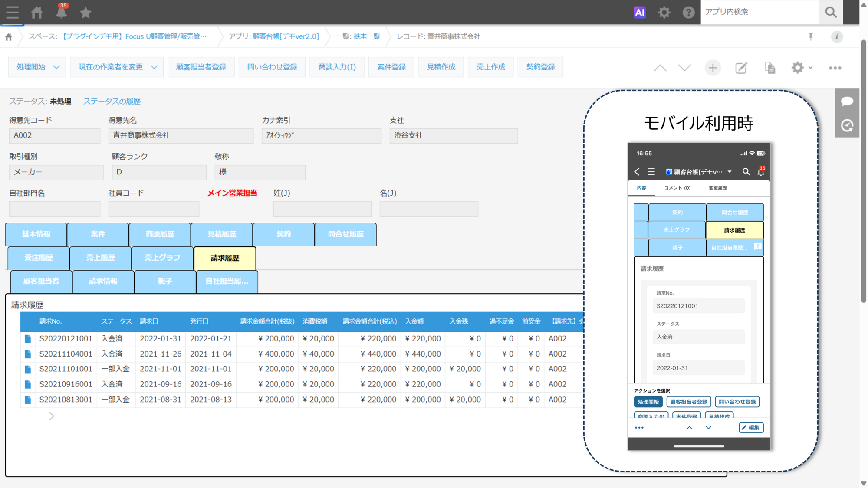The height and width of the screenshot is (488, 868).
Task: Open the AI assistant icon
Action: [640, 12]
